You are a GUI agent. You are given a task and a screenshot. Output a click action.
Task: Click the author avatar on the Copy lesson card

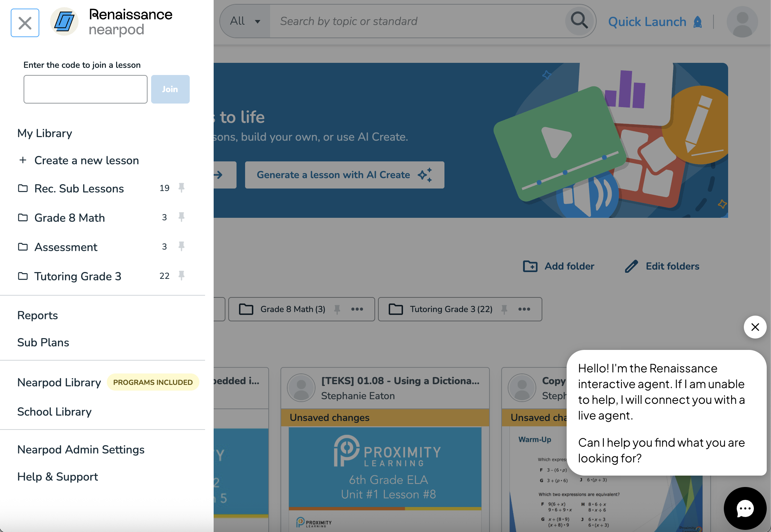(522, 388)
